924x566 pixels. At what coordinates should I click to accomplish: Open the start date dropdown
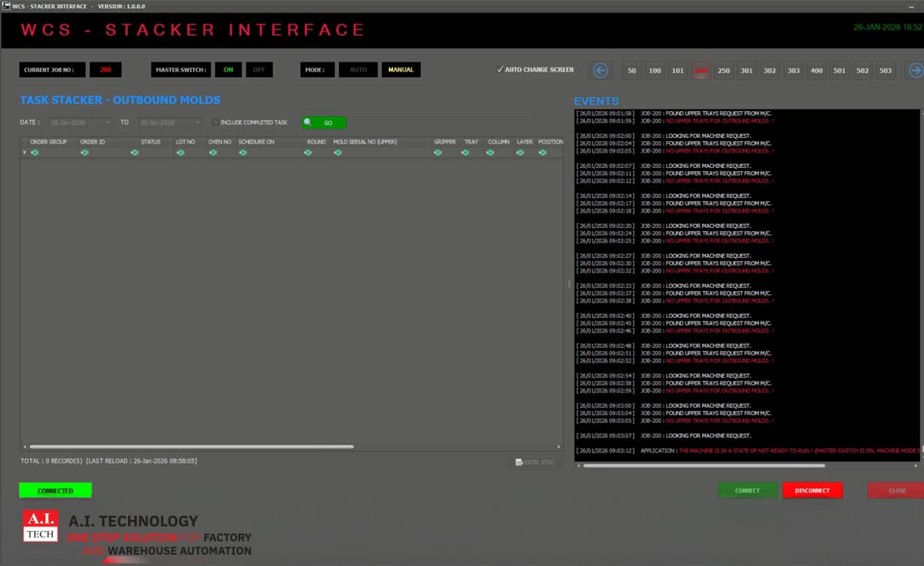109,122
